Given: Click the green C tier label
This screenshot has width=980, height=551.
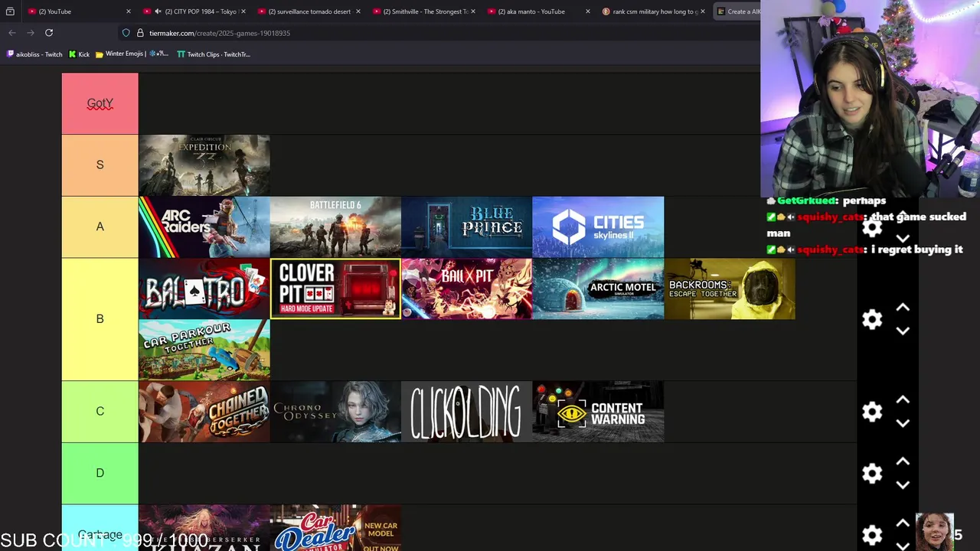Looking at the screenshot, I should click(x=100, y=412).
